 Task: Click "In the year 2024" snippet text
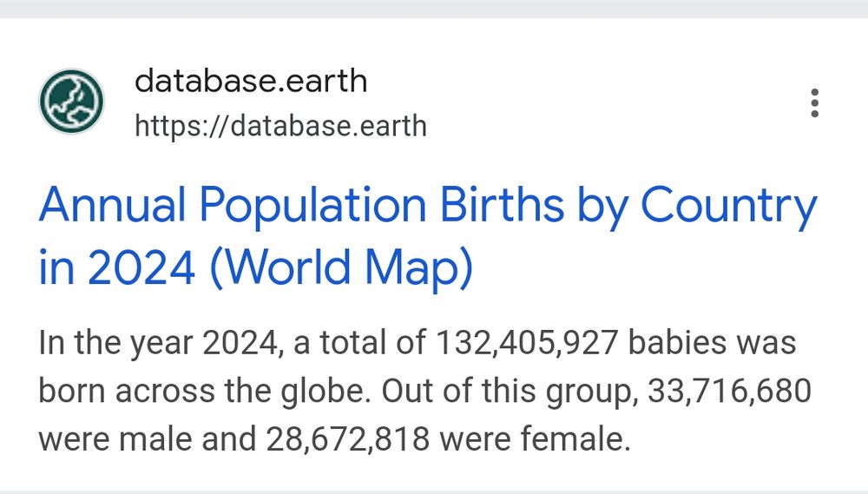coord(158,343)
